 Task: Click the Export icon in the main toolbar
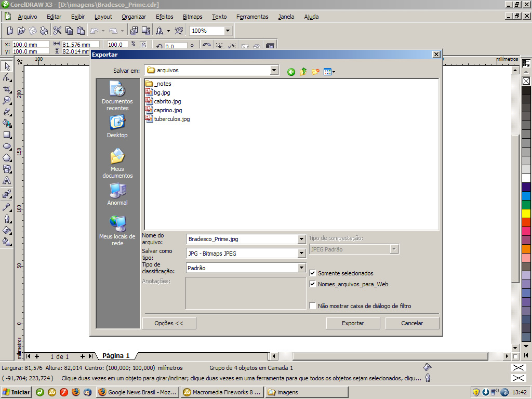coord(146,31)
